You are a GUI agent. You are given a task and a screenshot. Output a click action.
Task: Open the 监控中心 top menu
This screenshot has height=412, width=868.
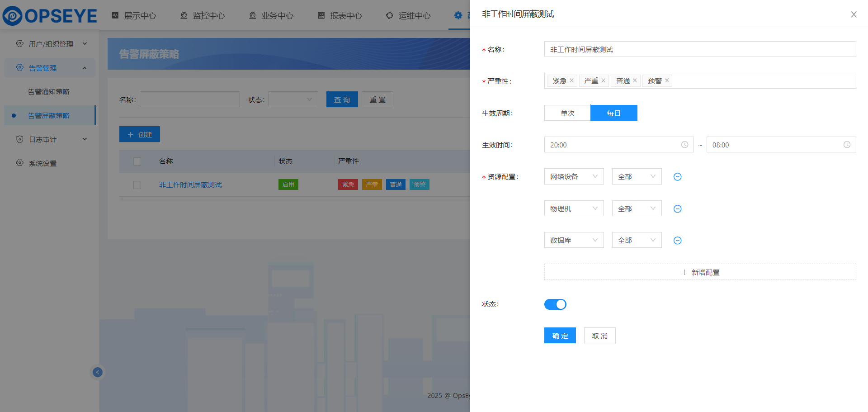coord(203,15)
